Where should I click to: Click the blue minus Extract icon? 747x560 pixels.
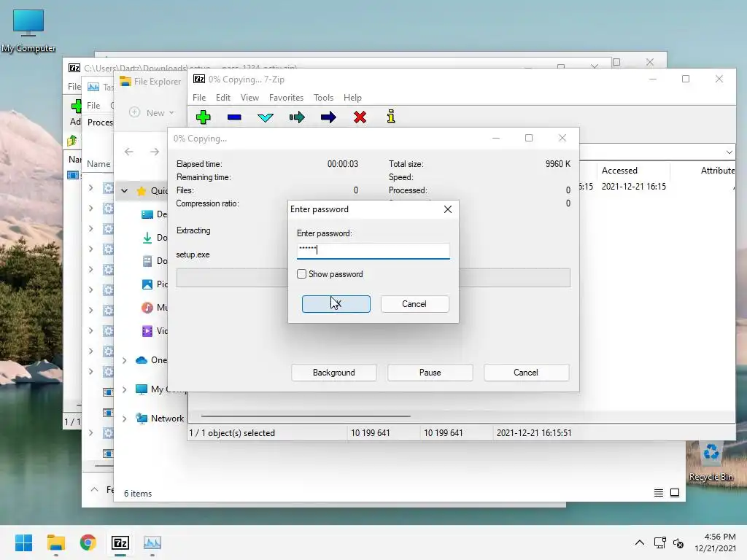point(234,117)
